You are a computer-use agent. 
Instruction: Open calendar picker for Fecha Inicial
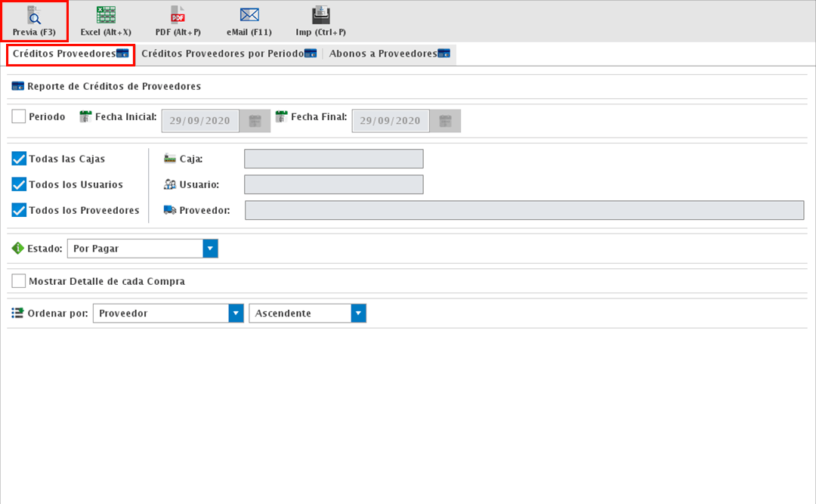255,121
